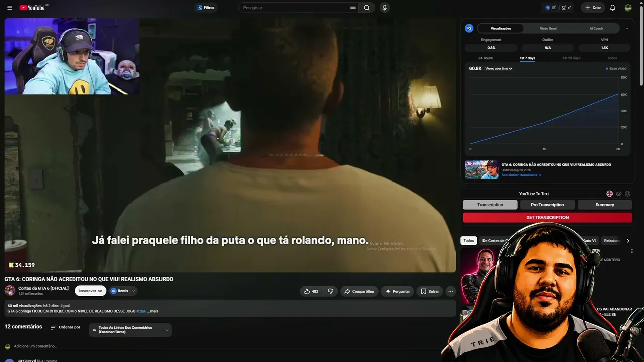Toggle the Esse vídeo chart legend
The width and height of the screenshot is (644, 362).
[616, 68]
